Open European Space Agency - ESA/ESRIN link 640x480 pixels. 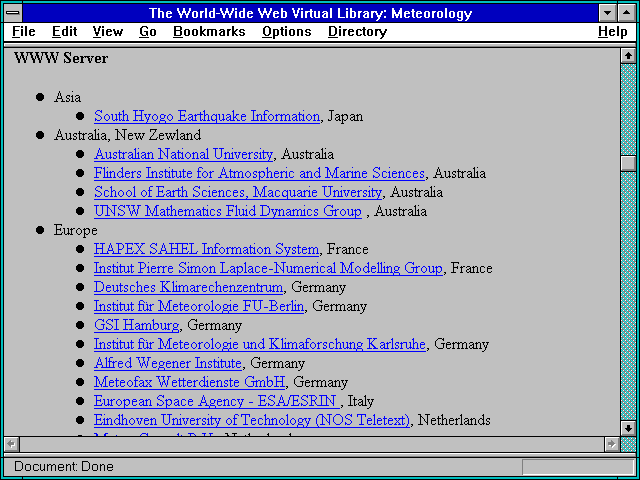tap(216, 401)
